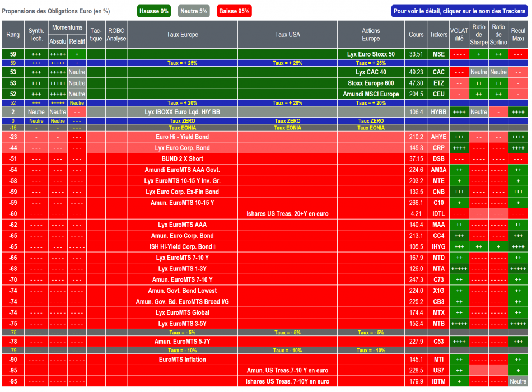Click the IHYG ticker cell
This screenshot has width=532, height=392.
pos(438,247)
